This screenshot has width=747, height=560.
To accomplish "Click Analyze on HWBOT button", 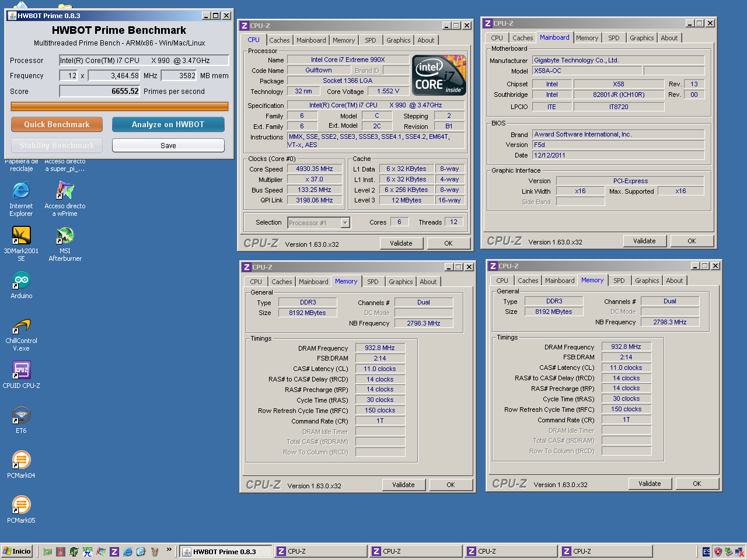I will coord(168,124).
